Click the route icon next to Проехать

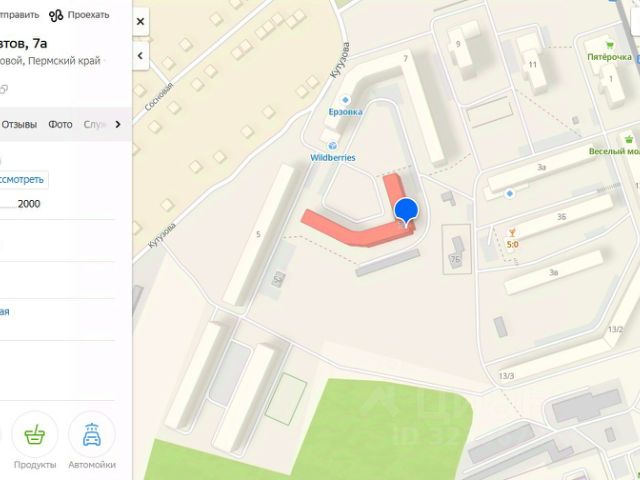coord(56,16)
